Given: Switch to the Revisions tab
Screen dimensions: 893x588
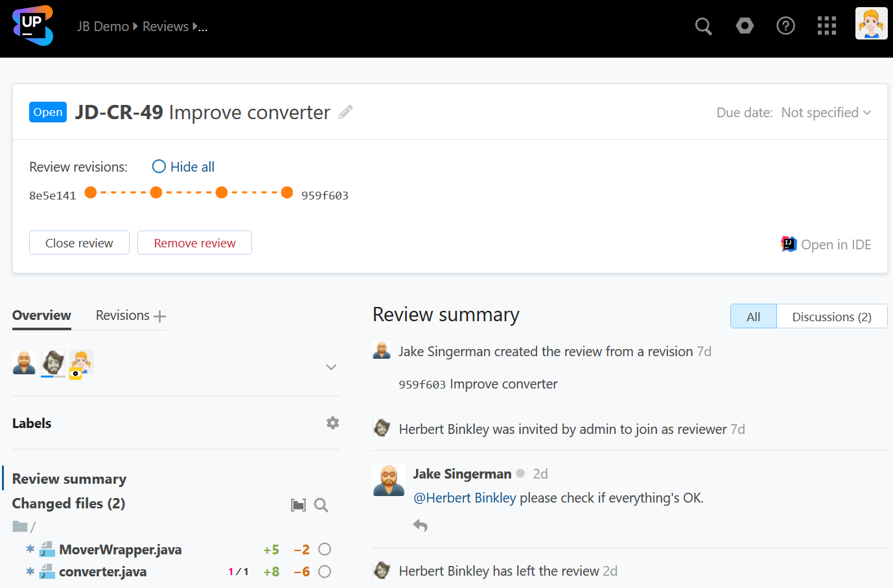Looking at the screenshot, I should (122, 315).
